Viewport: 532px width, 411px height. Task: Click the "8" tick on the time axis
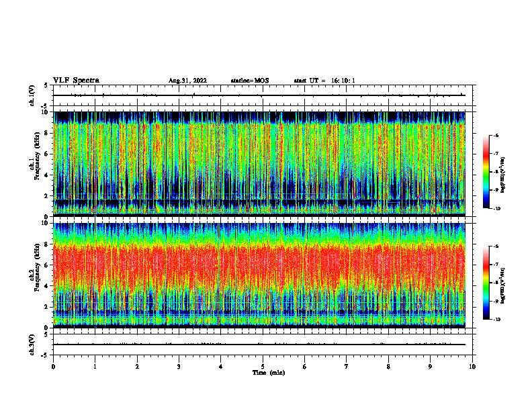click(388, 367)
